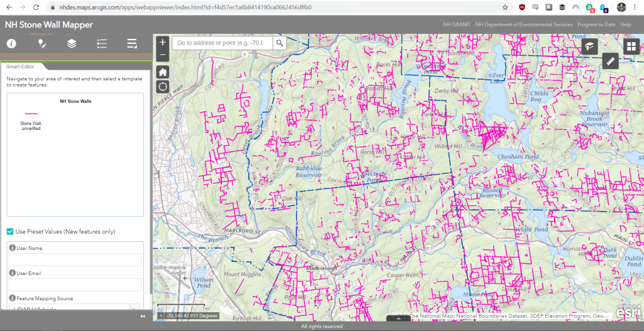Click the User Name input field
The width and height of the screenshot is (644, 331).
click(75, 259)
